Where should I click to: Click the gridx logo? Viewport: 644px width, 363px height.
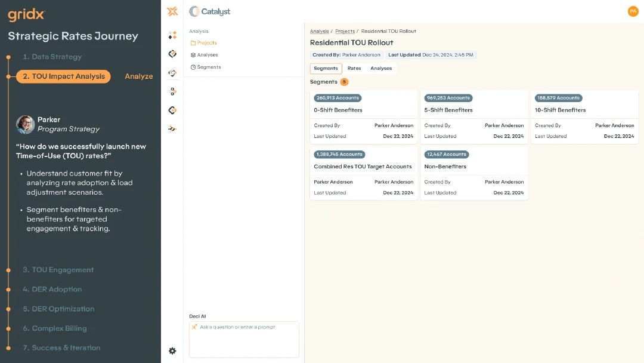[x=26, y=15]
